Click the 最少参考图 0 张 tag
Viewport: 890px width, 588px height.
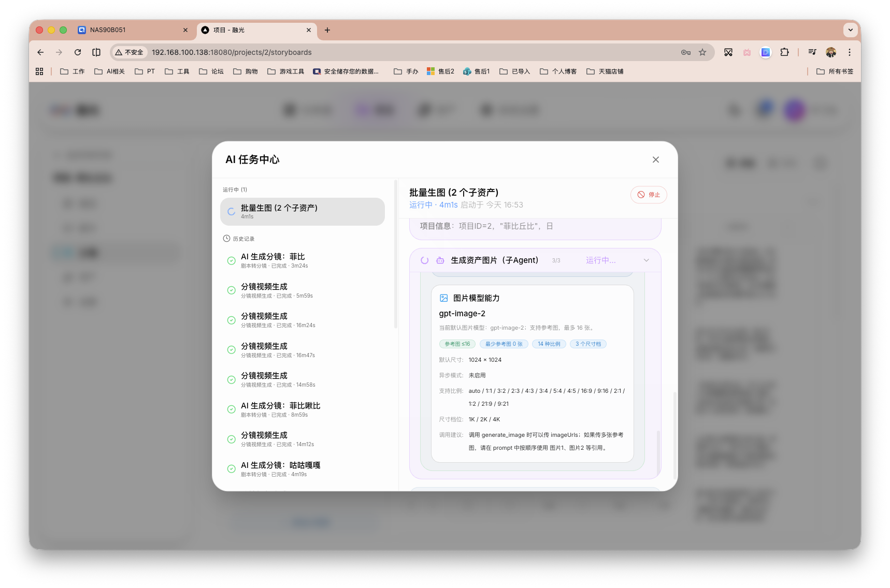tap(504, 344)
